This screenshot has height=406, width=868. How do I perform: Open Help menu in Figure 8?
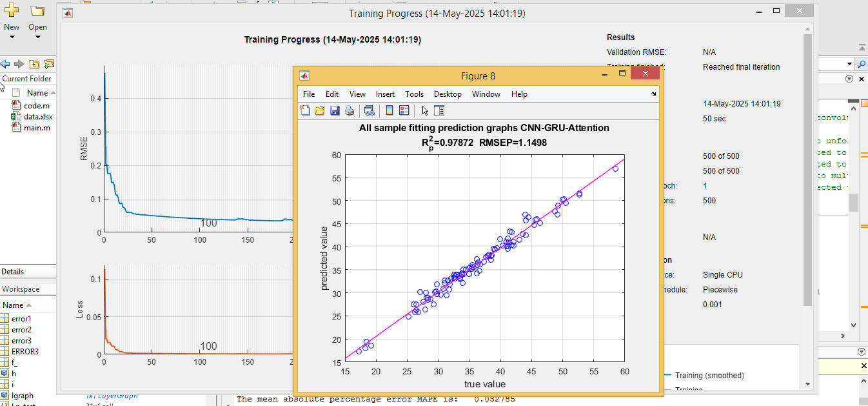pos(519,94)
